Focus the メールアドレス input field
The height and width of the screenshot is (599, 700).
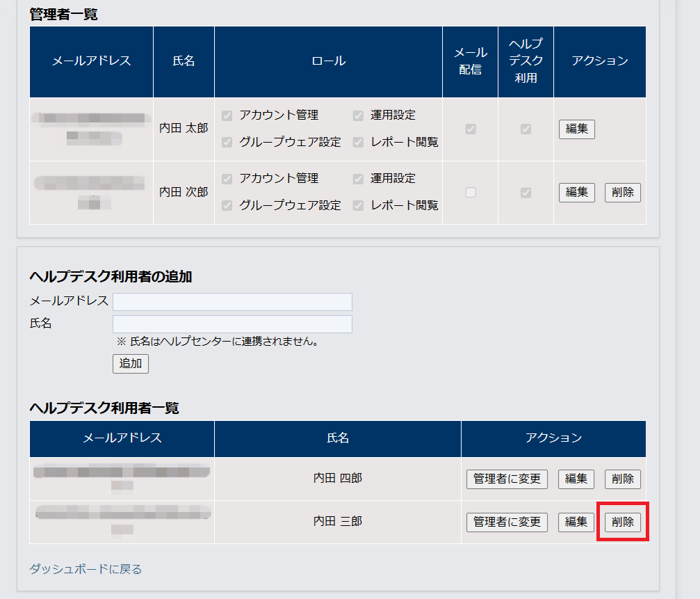(x=232, y=302)
